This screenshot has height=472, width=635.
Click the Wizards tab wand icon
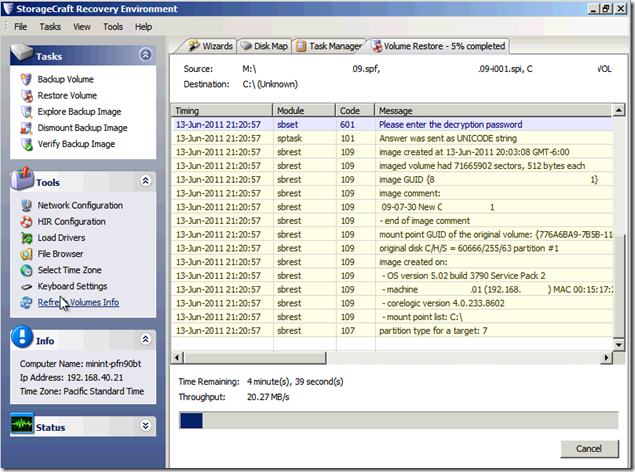[194, 46]
